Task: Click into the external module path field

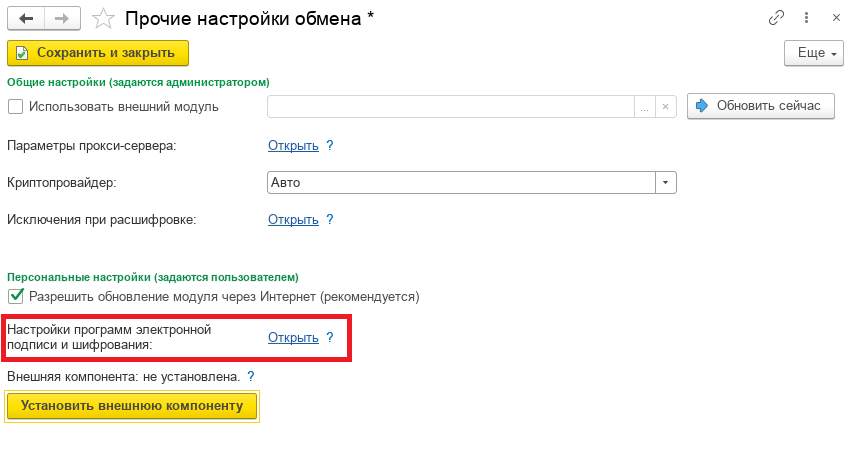Action: (450, 106)
